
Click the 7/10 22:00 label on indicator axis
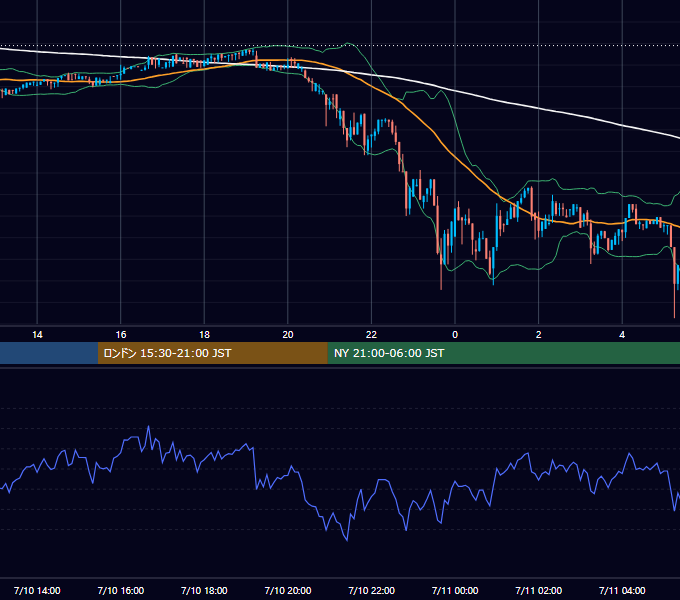pyautogui.click(x=371, y=590)
